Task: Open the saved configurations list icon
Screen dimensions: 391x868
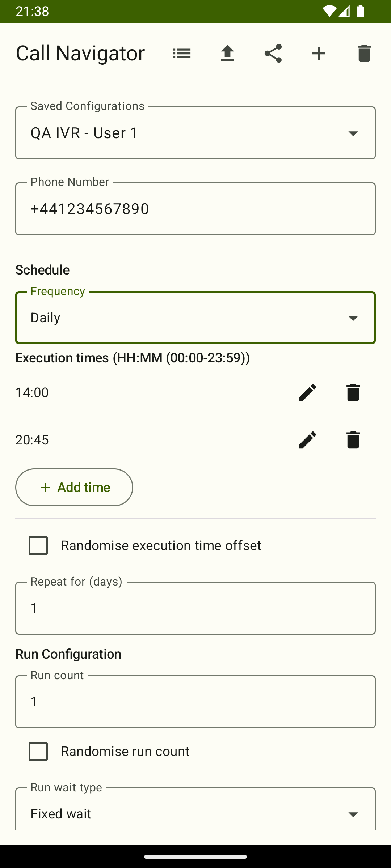Action: tap(182, 53)
